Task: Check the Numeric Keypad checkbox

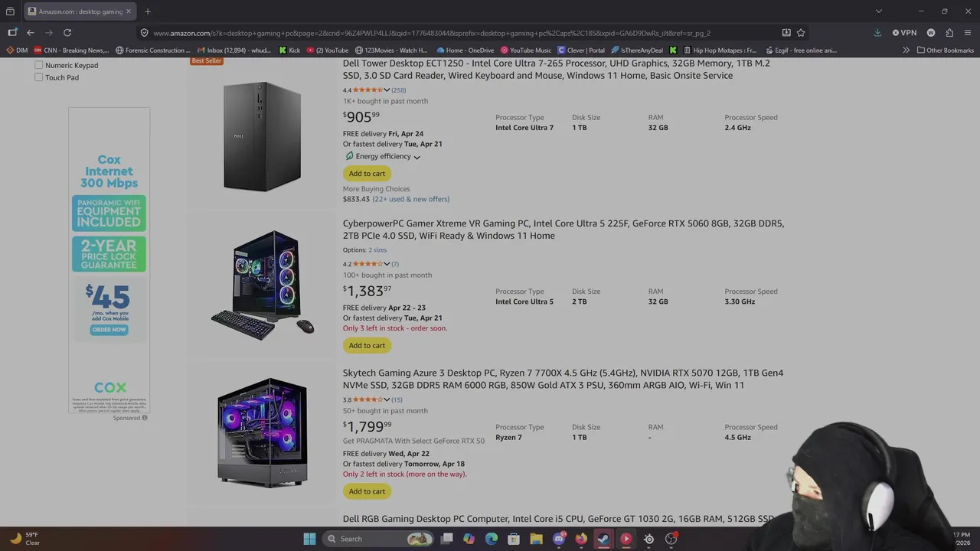Action: pos(38,65)
